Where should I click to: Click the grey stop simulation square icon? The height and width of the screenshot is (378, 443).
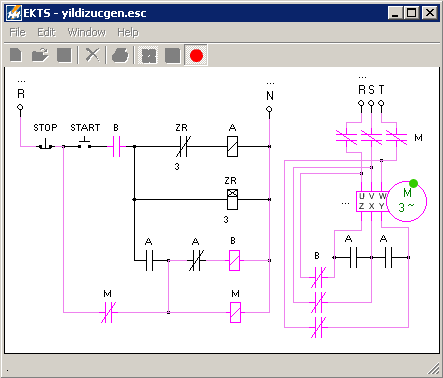coord(172,55)
